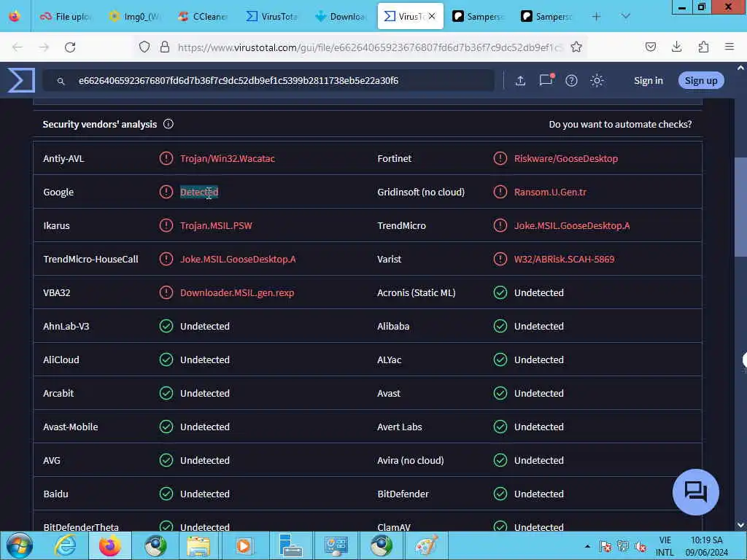Image resolution: width=747 pixels, height=560 pixels.
Task: Click the site padlock icon
Action: [165, 47]
